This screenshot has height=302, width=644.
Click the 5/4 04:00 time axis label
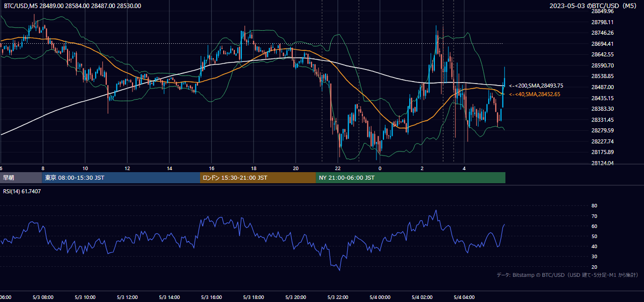coord(465,297)
